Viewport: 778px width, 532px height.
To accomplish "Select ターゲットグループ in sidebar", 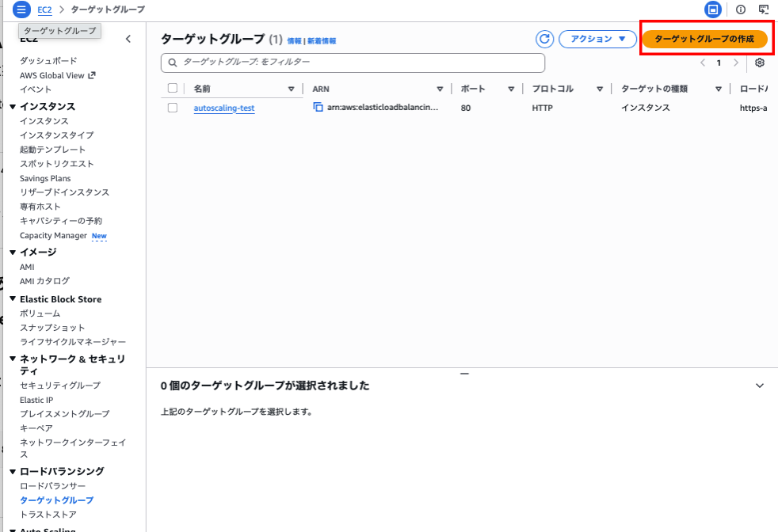I will (56, 500).
